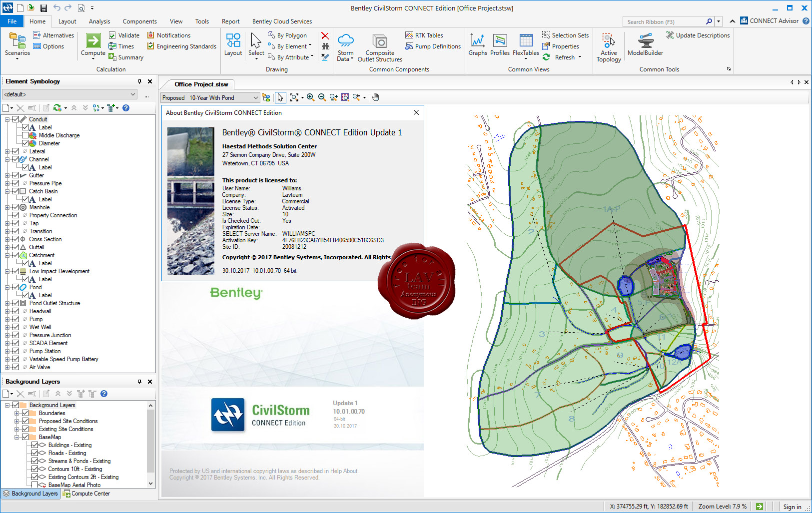
Task: Click Sign in on status bar
Action: (x=792, y=507)
